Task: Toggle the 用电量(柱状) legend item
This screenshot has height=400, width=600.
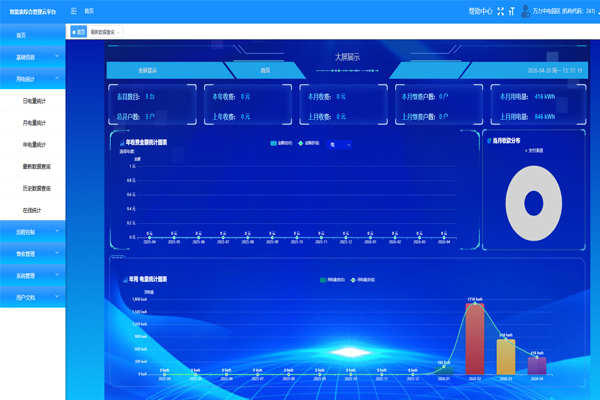Action: click(329, 280)
